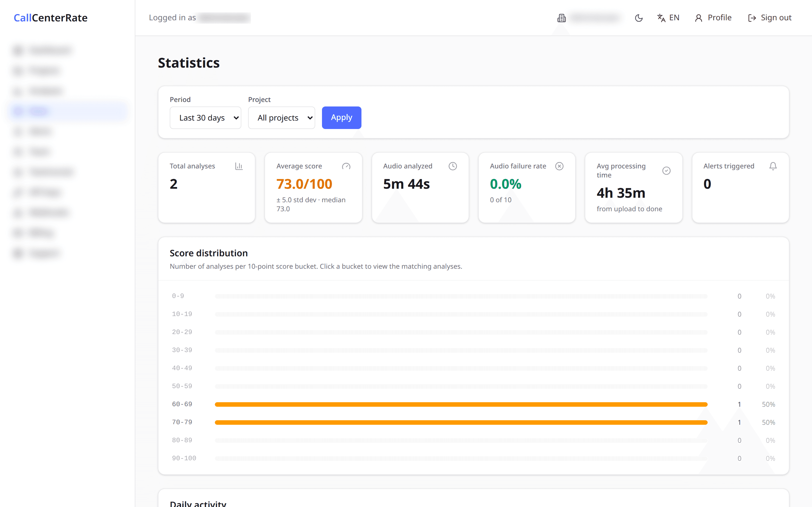
Task: Select the 70-79 score bucket bar
Action: coord(461,422)
